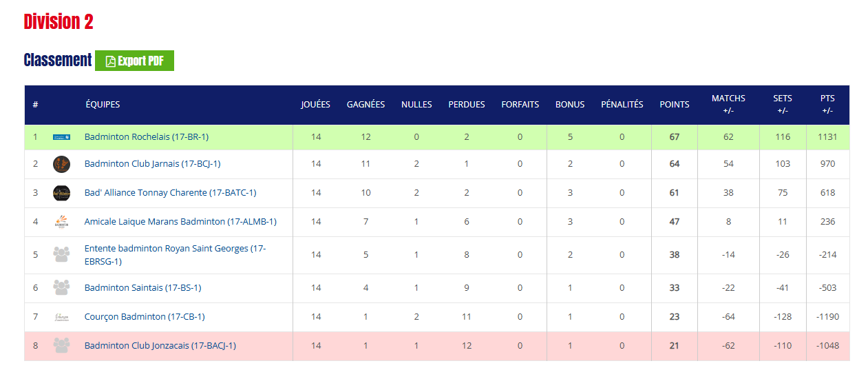Screen dimensions: 868x370
Task: Click Badminton Club Jonzacais placeholder icon
Action: 61,346
